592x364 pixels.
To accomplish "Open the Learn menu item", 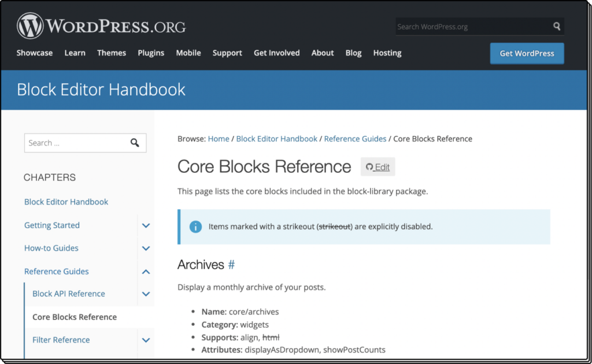I will [x=75, y=53].
